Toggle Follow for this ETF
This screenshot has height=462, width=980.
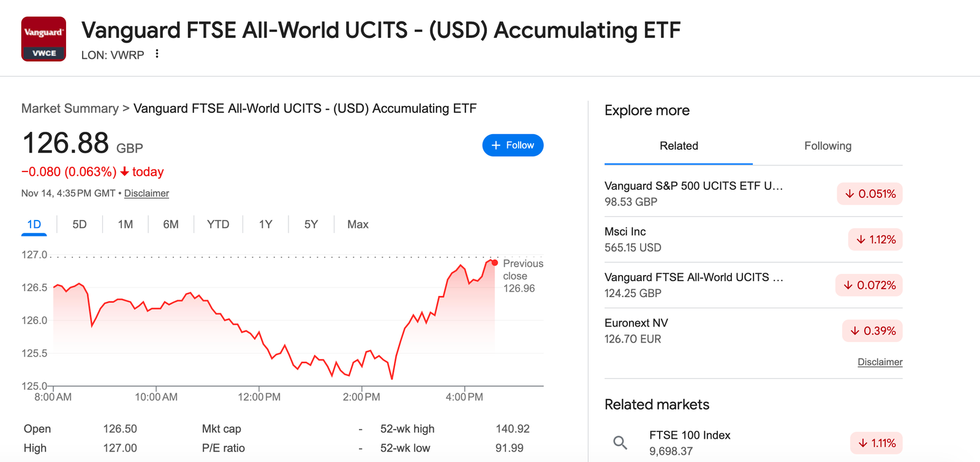[x=513, y=145]
